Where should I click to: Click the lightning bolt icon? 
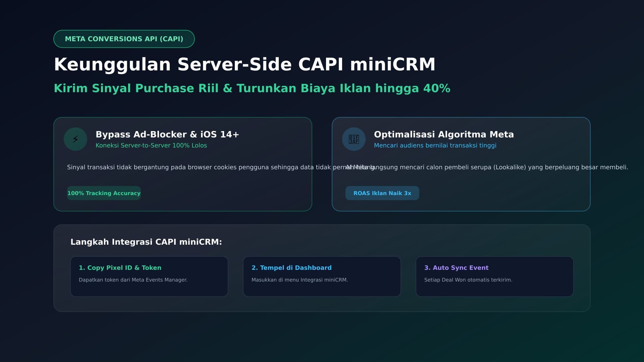(x=75, y=139)
